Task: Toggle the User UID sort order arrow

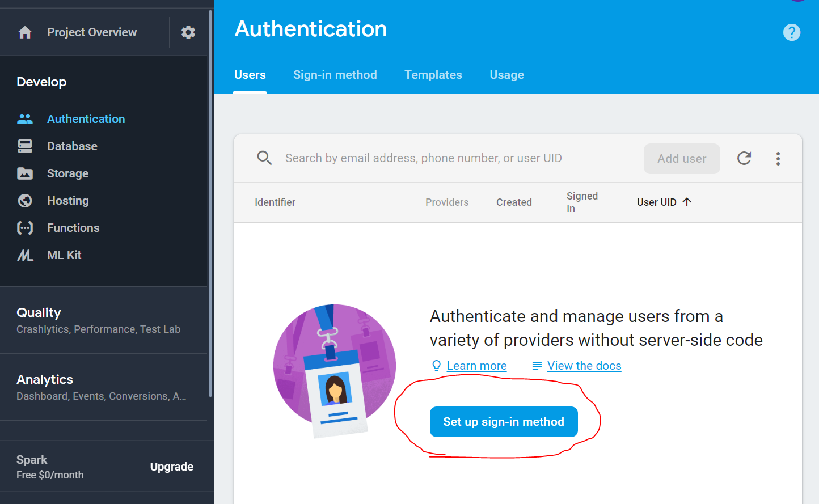Action: pos(686,201)
